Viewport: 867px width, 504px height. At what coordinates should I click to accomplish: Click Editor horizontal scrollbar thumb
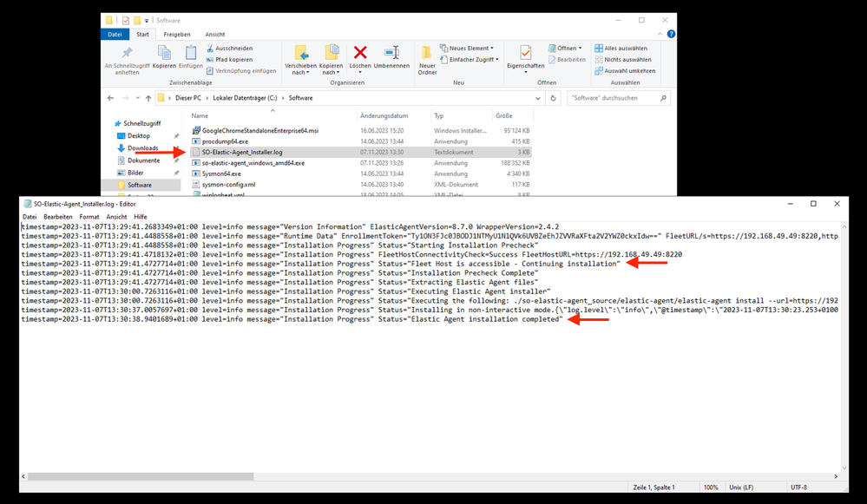pos(141,476)
